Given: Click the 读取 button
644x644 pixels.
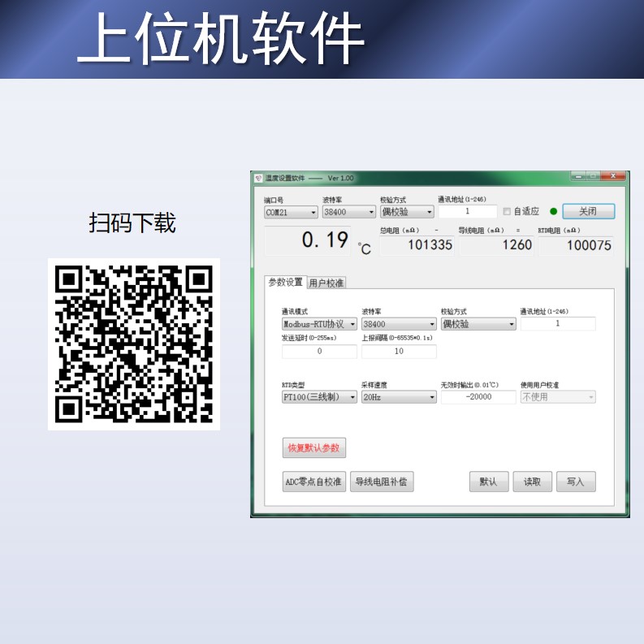Looking at the screenshot, I should click(532, 482).
